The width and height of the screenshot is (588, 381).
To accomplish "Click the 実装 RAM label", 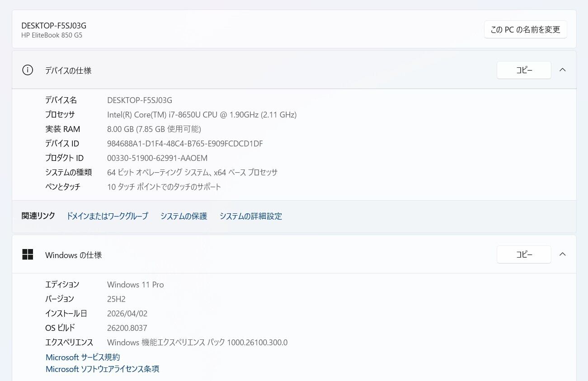I will tap(63, 129).
